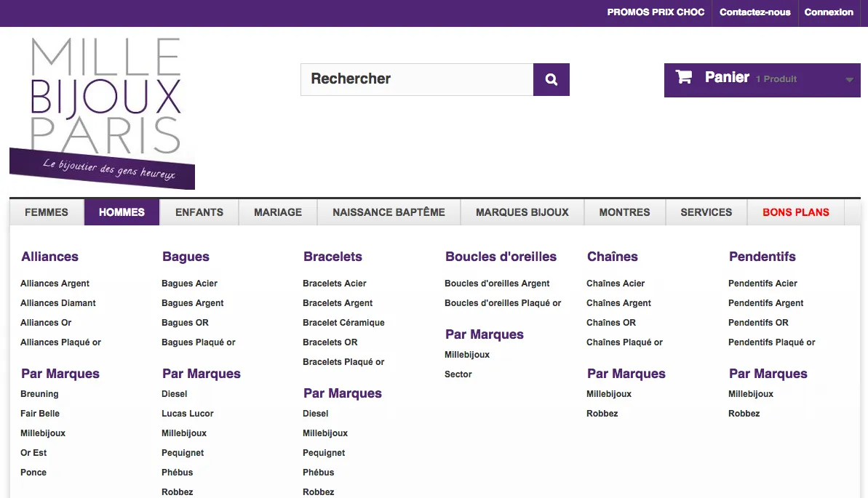Go to Bracelet Céramique
The width and height of the screenshot is (868, 498).
tap(343, 323)
